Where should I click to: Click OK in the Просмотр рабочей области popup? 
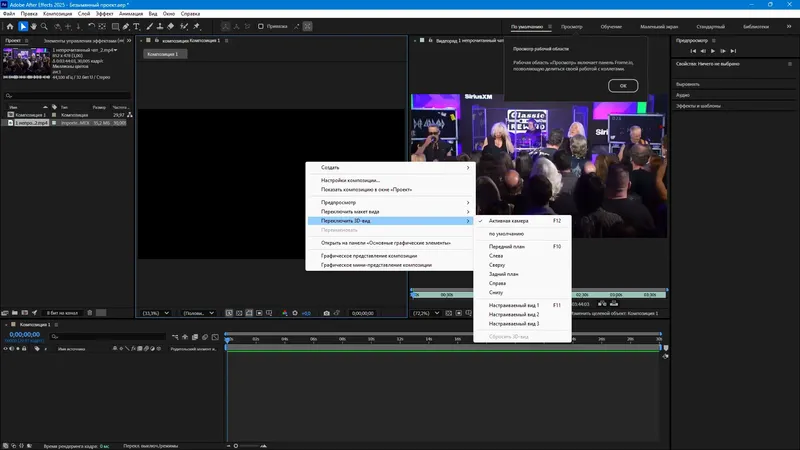pyautogui.click(x=623, y=86)
